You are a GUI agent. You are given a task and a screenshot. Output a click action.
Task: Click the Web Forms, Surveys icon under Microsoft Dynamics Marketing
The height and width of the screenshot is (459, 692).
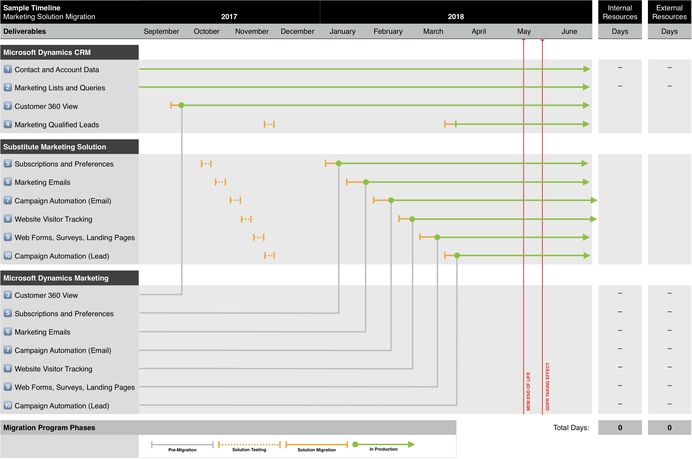[8, 387]
